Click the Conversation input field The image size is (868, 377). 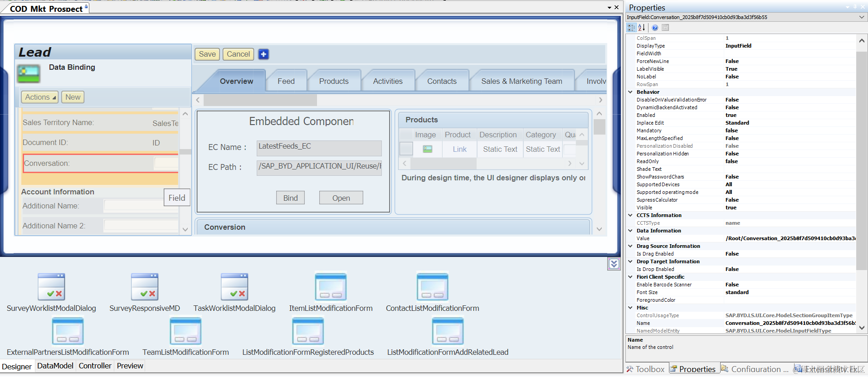tap(166, 163)
